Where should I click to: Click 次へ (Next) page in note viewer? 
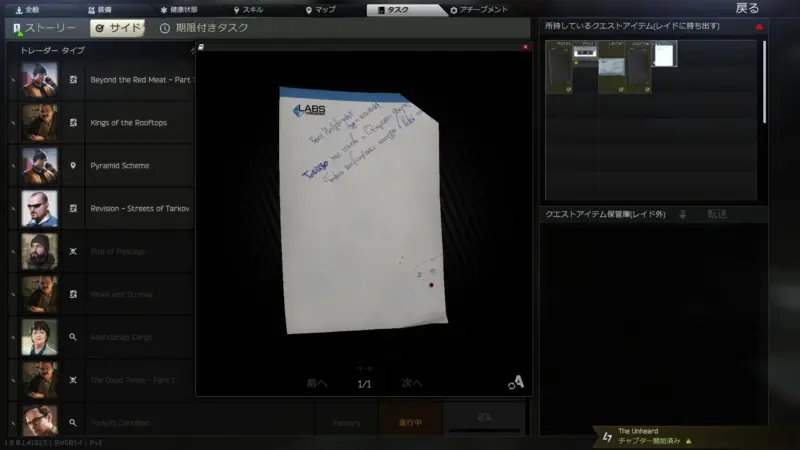[x=412, y=383]
